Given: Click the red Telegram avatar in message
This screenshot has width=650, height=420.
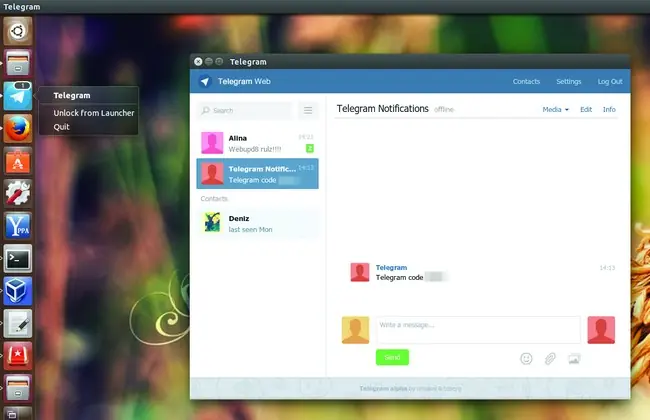Looking at the screenshot, I should pos(360,272).
